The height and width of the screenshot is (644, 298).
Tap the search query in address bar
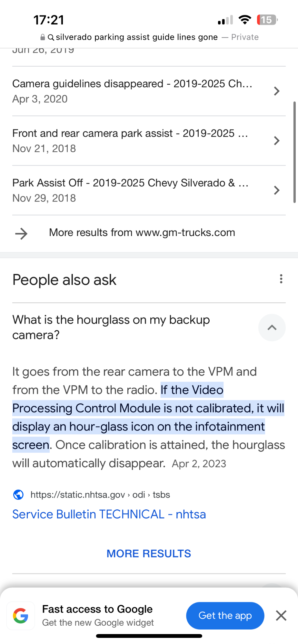click(x=137, y=37)
